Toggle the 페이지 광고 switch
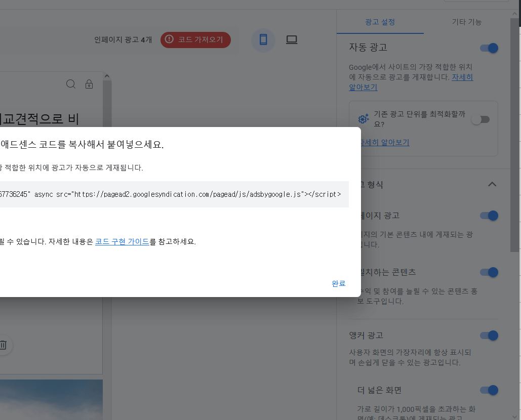The width and height of the screenshot is (521, 420). pyautogui.click(x=489, y=216)
